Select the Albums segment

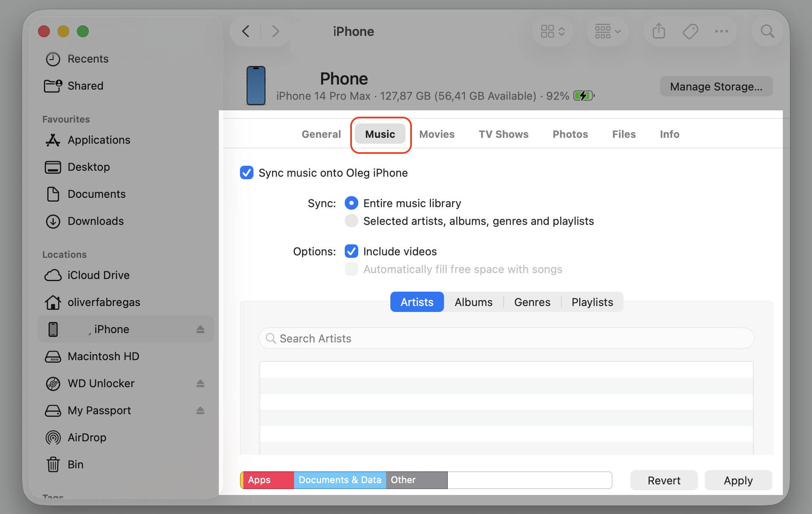(474, 302)
